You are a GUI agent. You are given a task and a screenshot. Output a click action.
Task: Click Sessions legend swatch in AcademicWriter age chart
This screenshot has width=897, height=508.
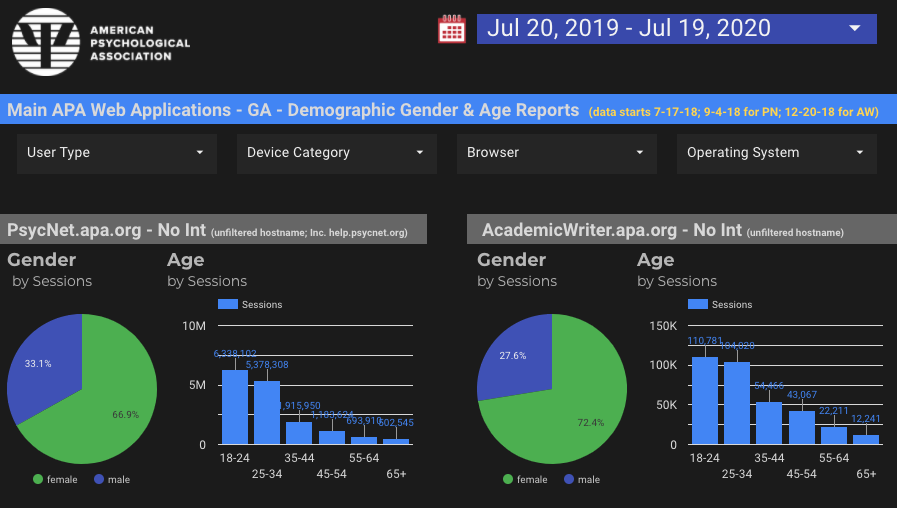[x=698, y=304]
